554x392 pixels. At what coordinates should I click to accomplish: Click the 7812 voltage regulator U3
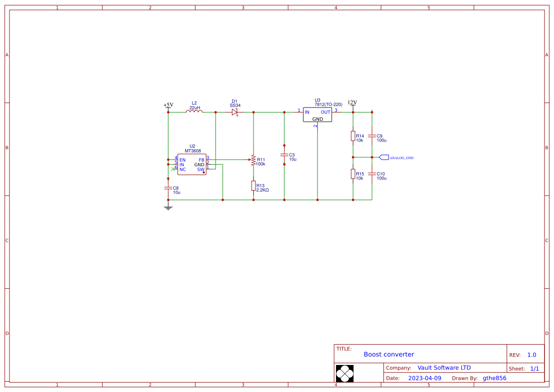coord(318,115)
